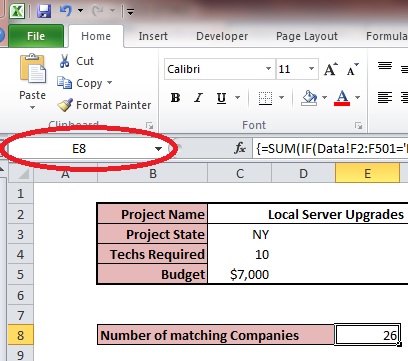The image size is (408, 361).
Task: Open the Borders dropdown arrow
Action: pyautogui.click(x=281, y=98)
